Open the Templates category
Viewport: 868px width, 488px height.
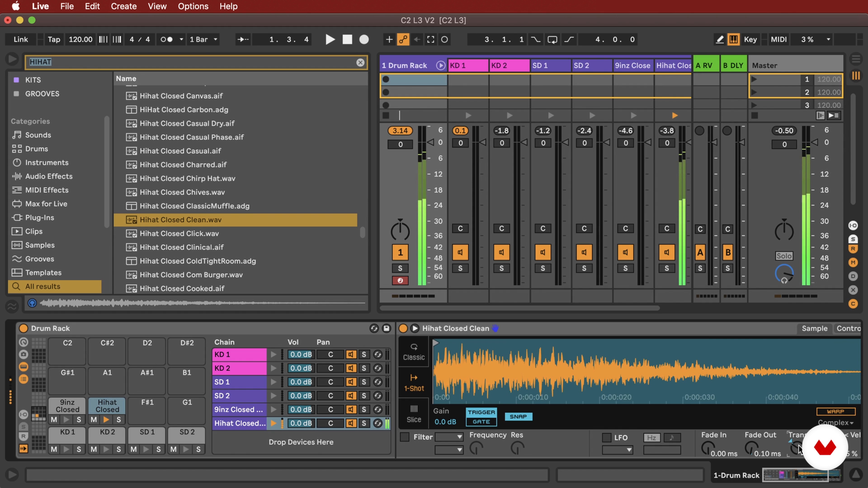43,273
